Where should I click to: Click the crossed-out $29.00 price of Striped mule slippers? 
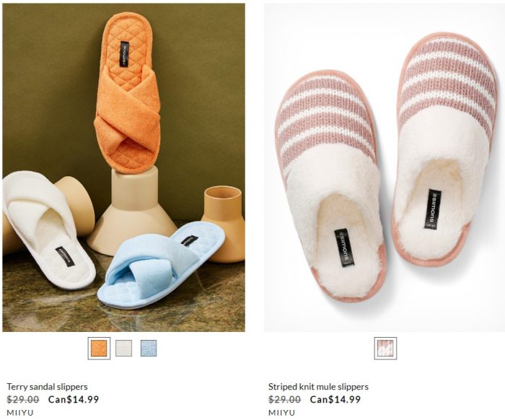coord(284,399)
